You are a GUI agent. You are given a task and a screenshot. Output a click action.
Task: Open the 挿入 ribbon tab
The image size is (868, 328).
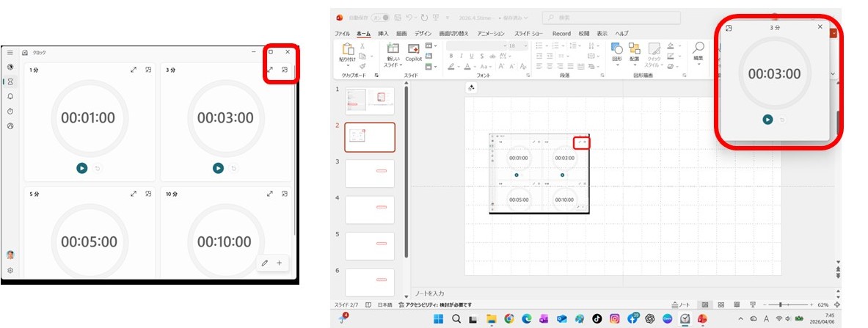383,34
